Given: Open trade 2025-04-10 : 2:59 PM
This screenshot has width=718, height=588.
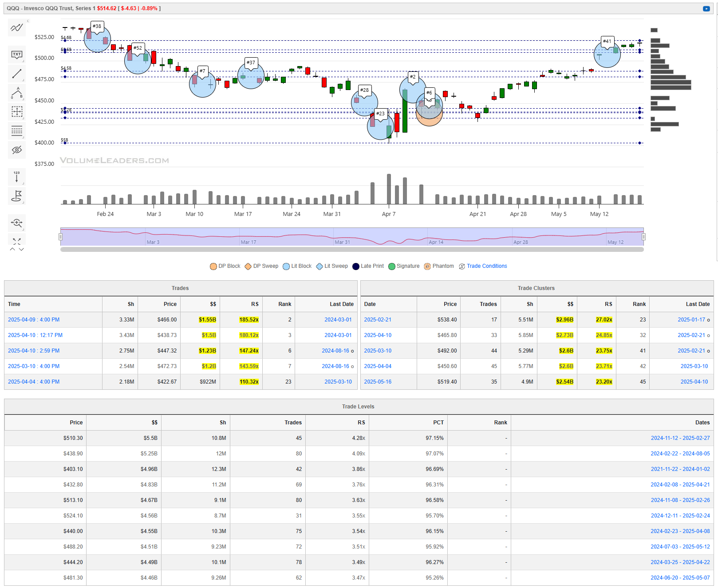Looking at the screenshot, I should (x=34, y=351).
